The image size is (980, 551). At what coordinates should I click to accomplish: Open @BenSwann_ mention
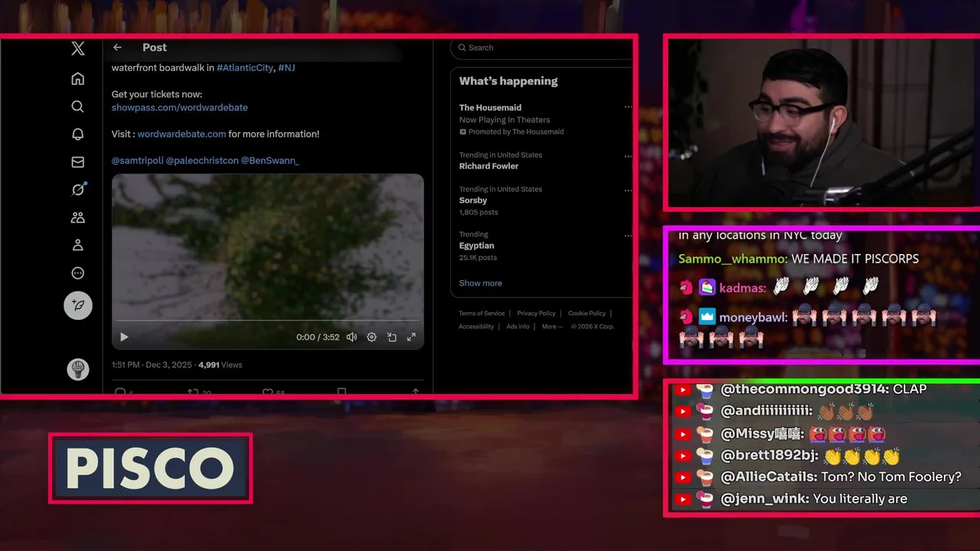[x=270, y=161]
